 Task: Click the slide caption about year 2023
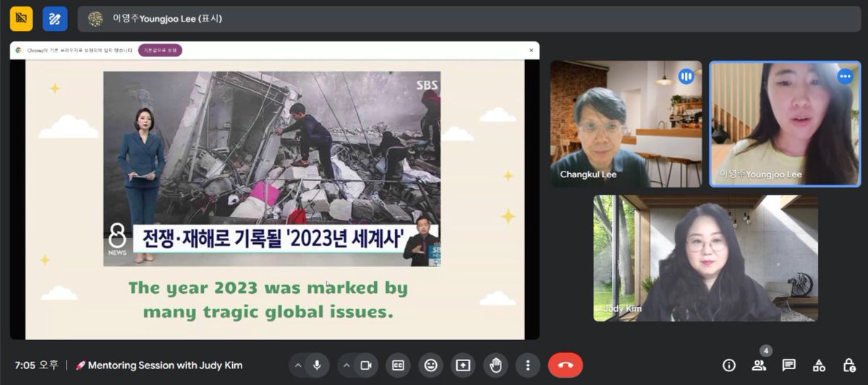pos(268,300)
